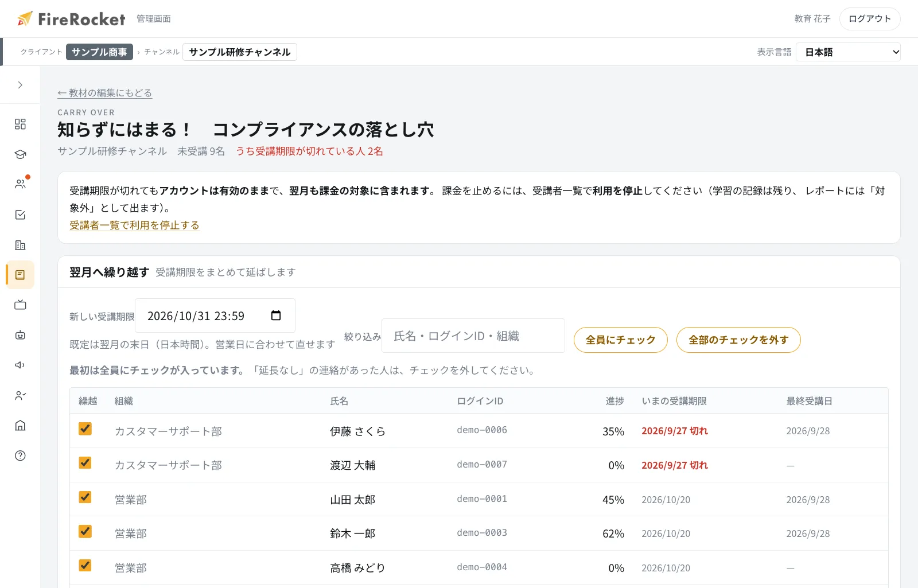
Task: Follow the 受講者一覧で利用を停止する link
Action: [x=134, y=225]
